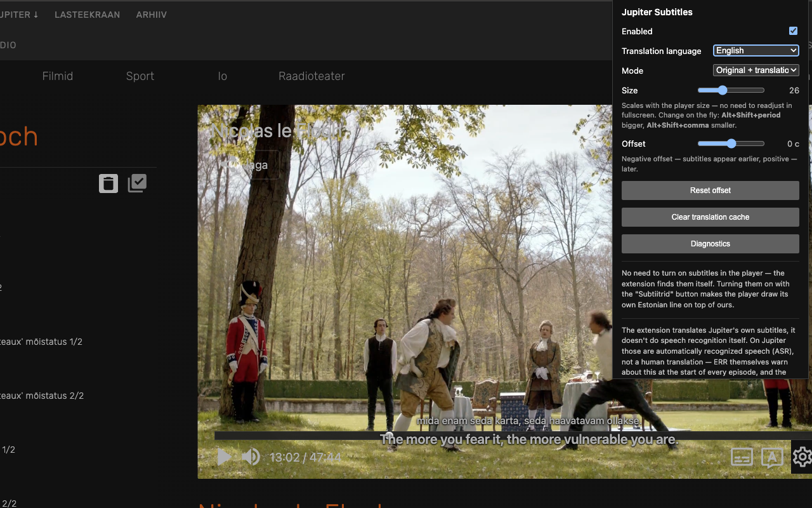812x508 pixels.
Task: Select the episode ending in mõistatus 2/2
Action: [42, 396]
